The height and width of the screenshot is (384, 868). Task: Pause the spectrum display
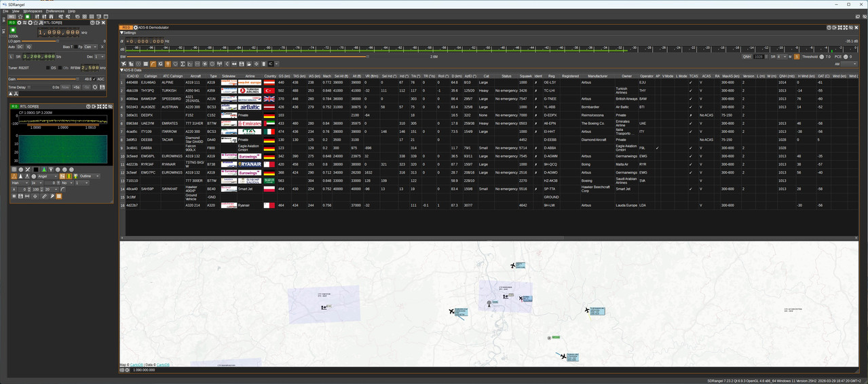point(14,196)
